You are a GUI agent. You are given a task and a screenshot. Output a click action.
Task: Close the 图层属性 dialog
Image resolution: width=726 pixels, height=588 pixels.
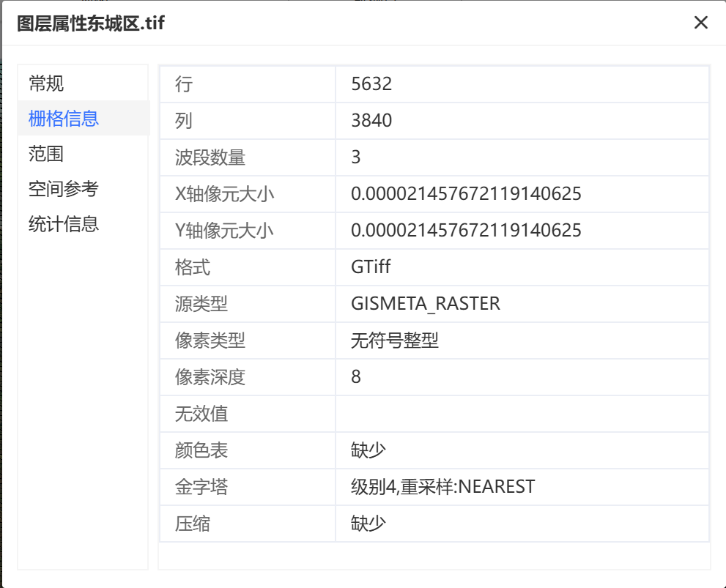click(700, 23)
